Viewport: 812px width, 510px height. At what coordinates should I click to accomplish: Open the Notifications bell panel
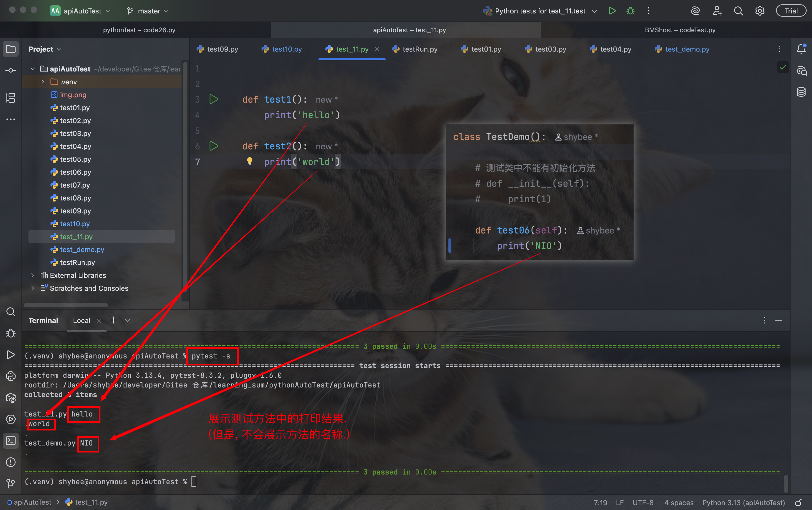point(801,49)
